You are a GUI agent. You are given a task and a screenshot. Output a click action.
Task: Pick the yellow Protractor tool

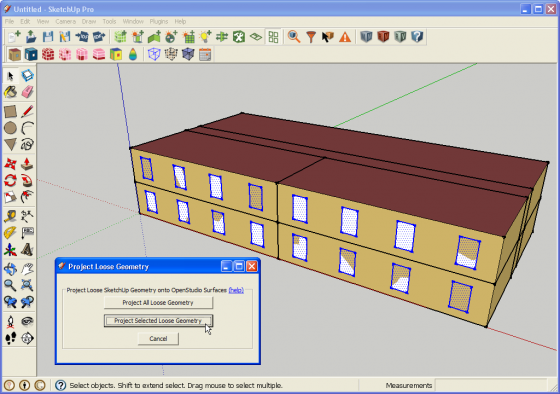[10, 233]
